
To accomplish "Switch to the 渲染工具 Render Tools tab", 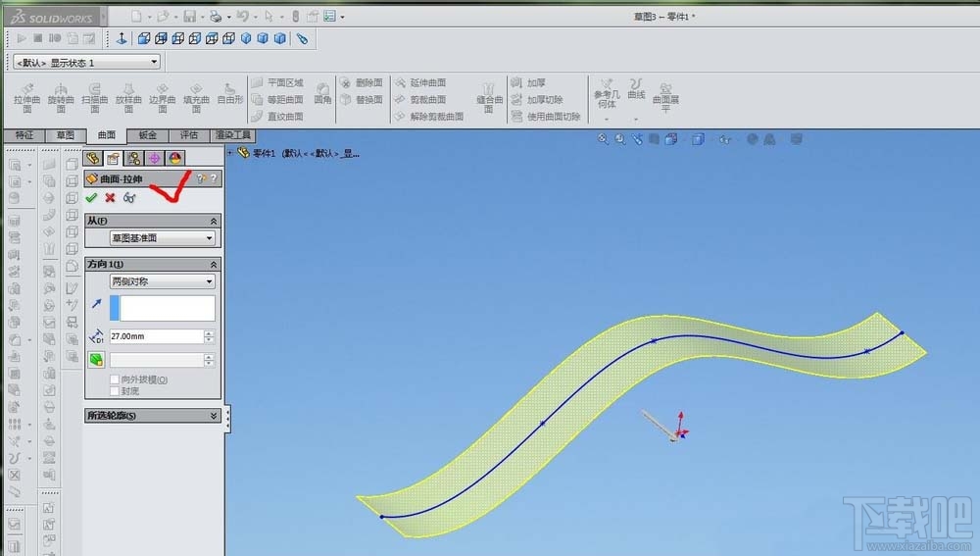I will pos(232,135).
